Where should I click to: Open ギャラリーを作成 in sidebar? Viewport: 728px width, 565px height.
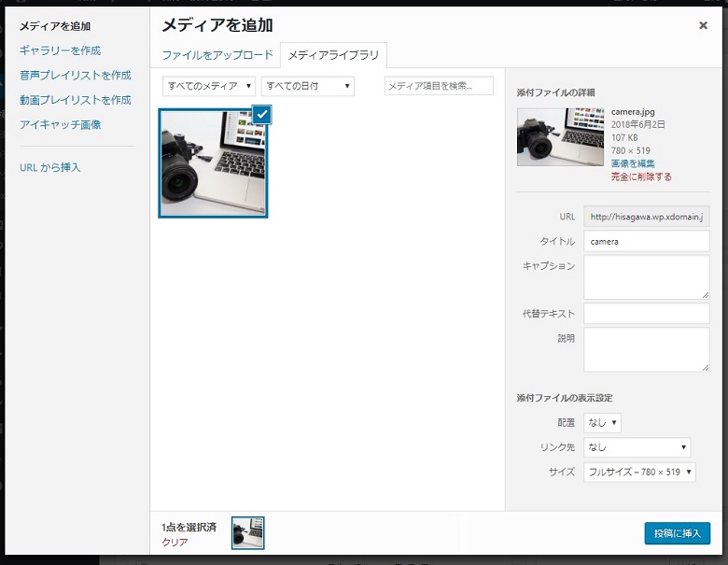[x=60, y=50]
